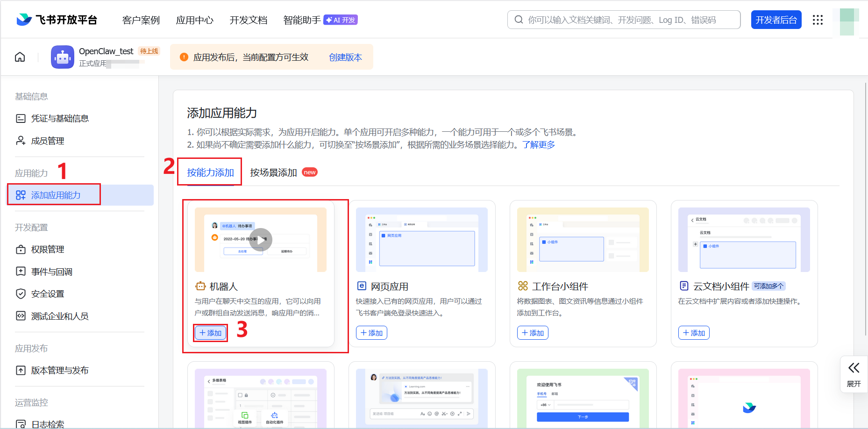This screenshot has height=429, width=868.
Task: Click the 日志检索 icon in sidebar
Action: (x=21, y=424)
